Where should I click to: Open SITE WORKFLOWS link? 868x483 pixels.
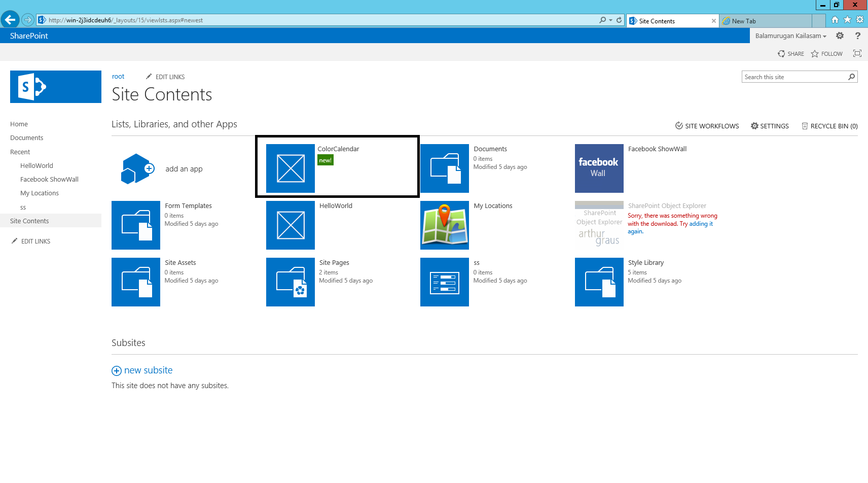point(707,126)
